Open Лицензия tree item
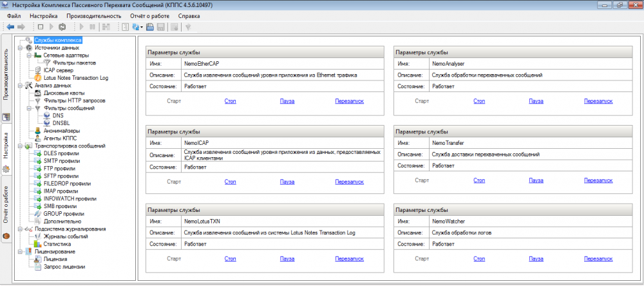Screen dimensions: 644x286 (55, 259)
